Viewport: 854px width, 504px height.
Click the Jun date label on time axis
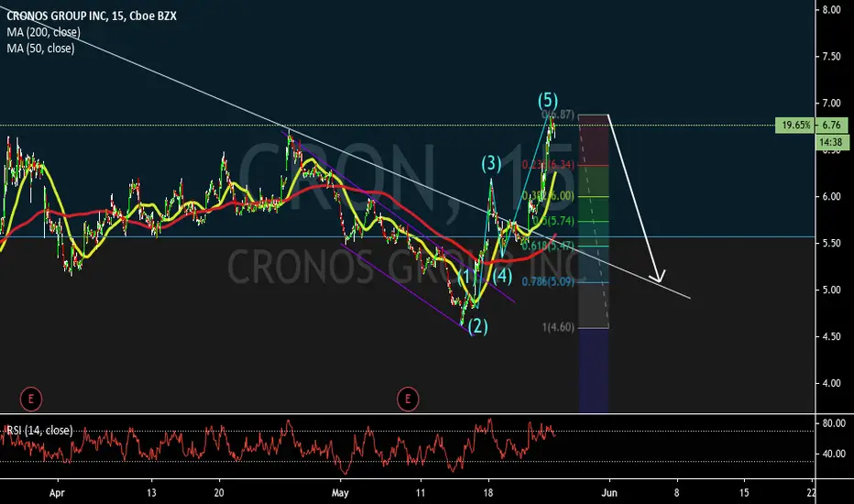[609, 493]
